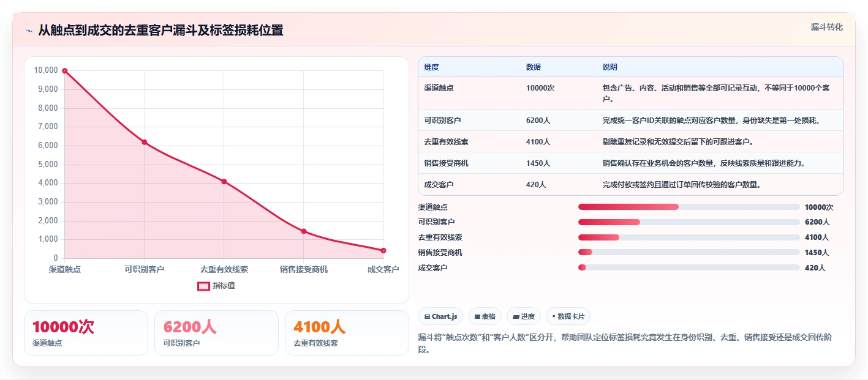Click the 可识别客户 x-axis label
The width and height of the screenshot is (868, 380).
pyautogui.click(x=145, y=269)
